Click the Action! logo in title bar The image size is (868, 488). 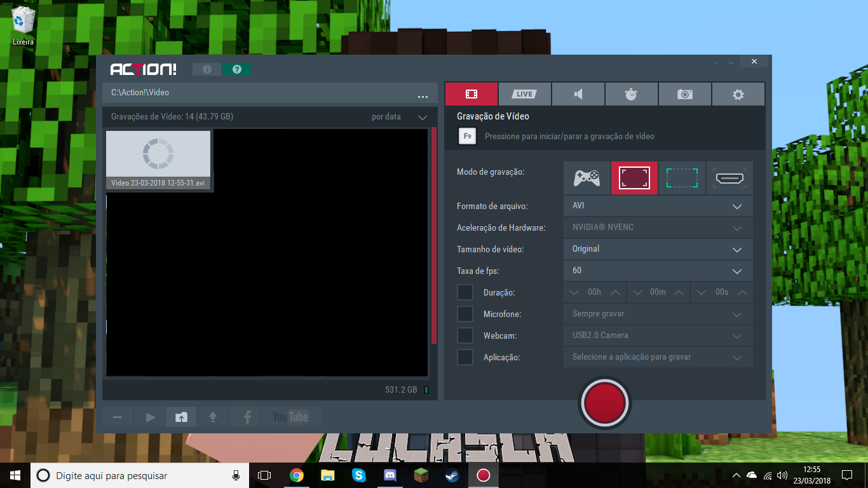point(143,69)
